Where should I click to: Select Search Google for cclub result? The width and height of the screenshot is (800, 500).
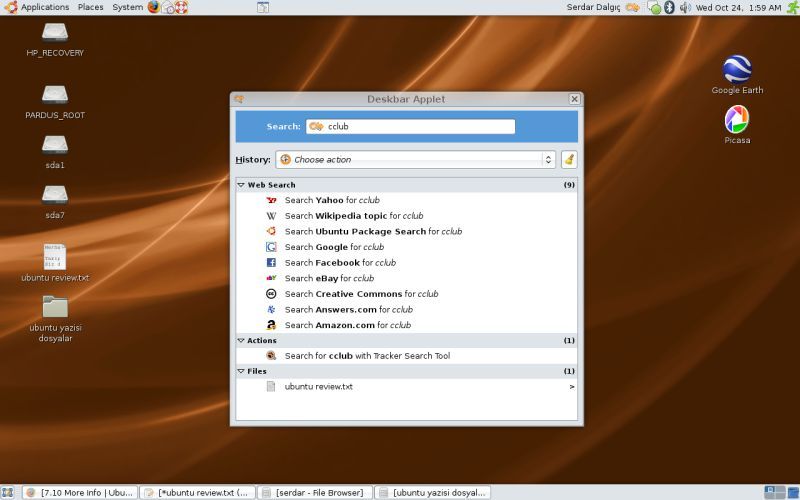pos(334,247)
